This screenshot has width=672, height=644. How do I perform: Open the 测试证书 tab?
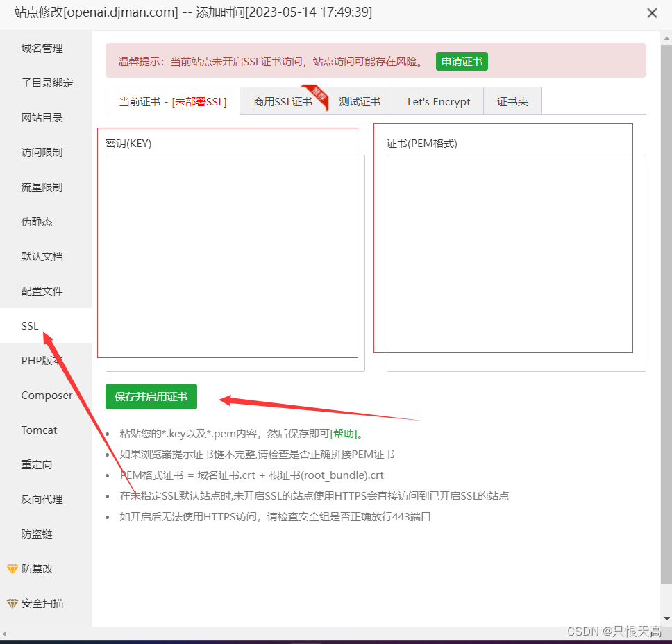(360, 101)
